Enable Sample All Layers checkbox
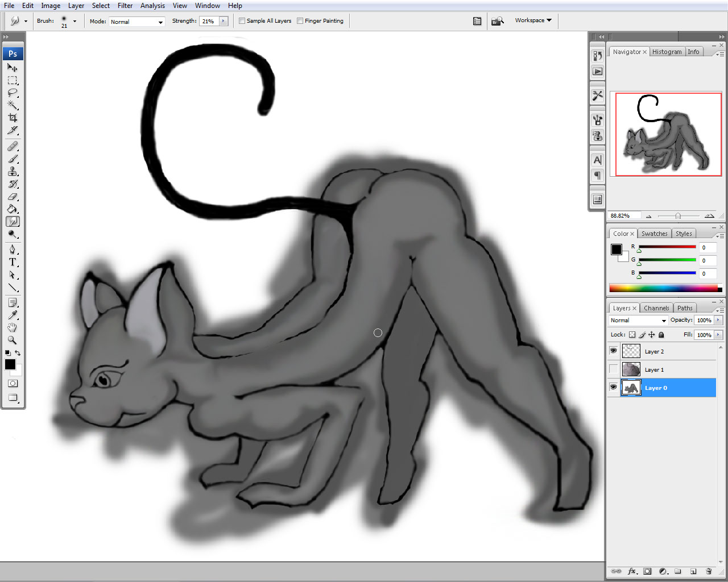This screenshot has height=582, width=728. point(242,21)
